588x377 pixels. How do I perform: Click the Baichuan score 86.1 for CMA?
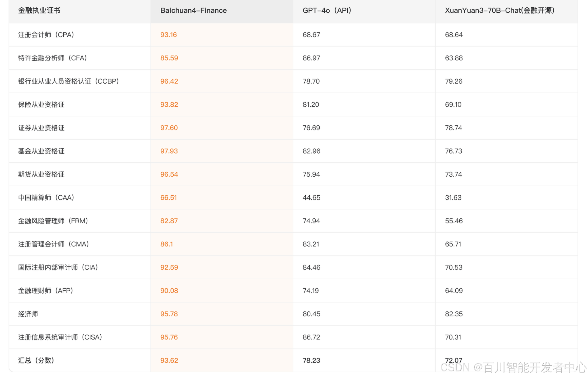tap(166, 244)
